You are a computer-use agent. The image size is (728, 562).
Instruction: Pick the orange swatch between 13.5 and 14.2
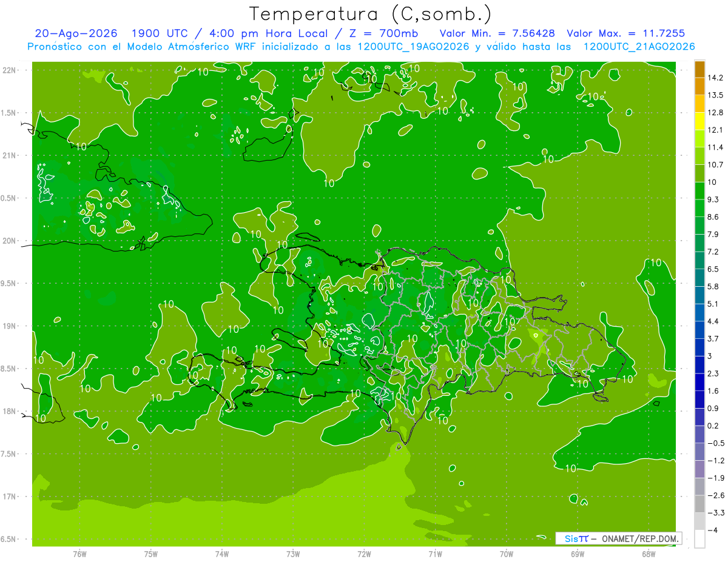(x=699, y=86)
